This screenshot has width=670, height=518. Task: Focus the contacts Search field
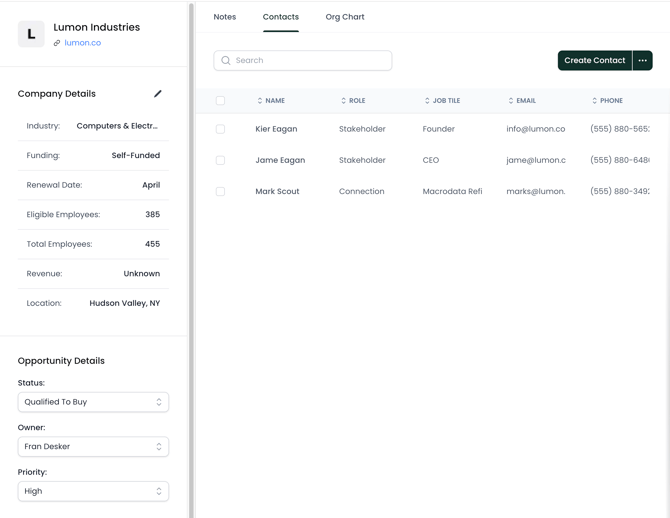310,61
